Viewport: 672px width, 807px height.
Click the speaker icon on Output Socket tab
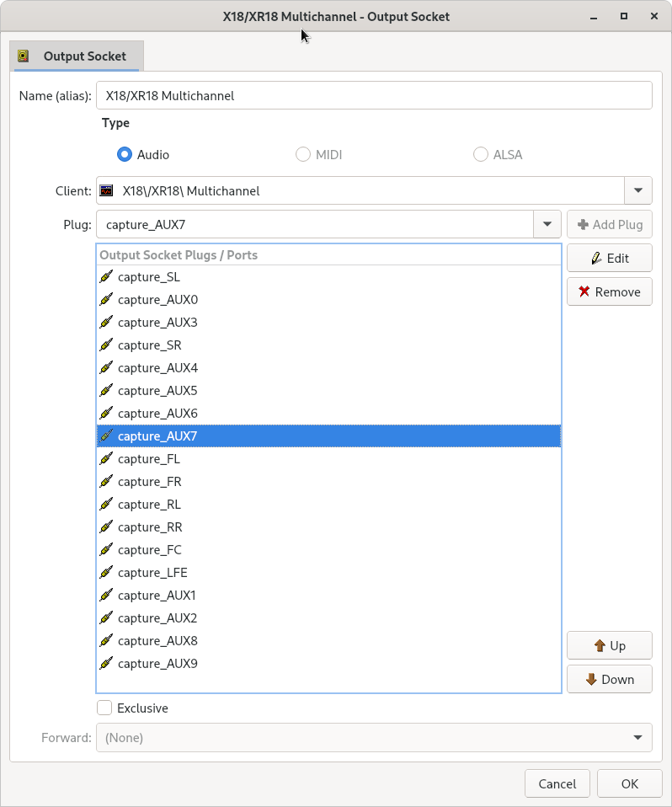pyautogui.click(x=23, y=56)
